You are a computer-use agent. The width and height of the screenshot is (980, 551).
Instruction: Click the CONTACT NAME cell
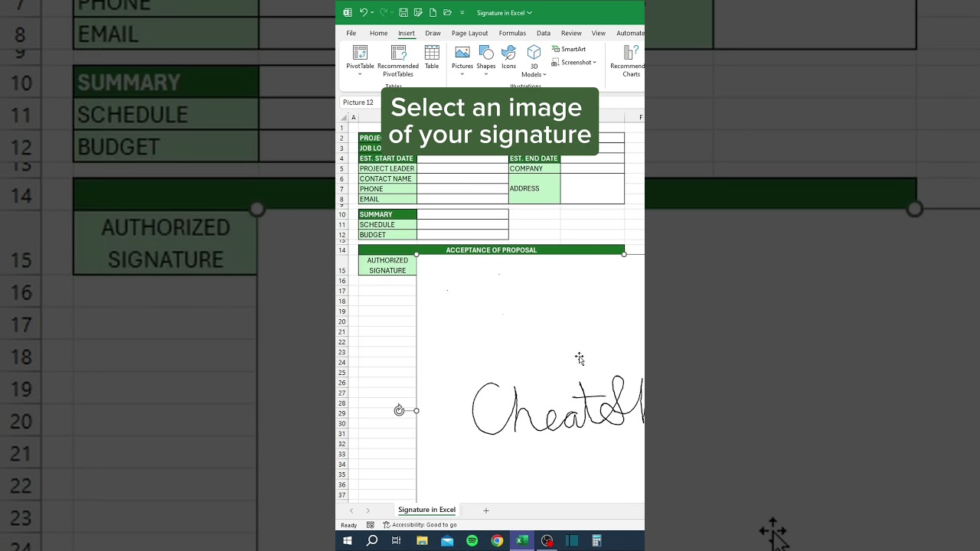coord(387,179)
